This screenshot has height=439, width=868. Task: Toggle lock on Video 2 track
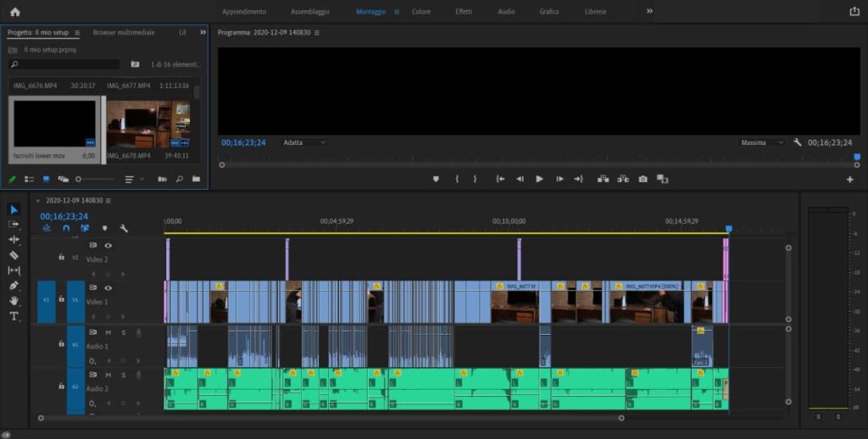pos(61,257)
